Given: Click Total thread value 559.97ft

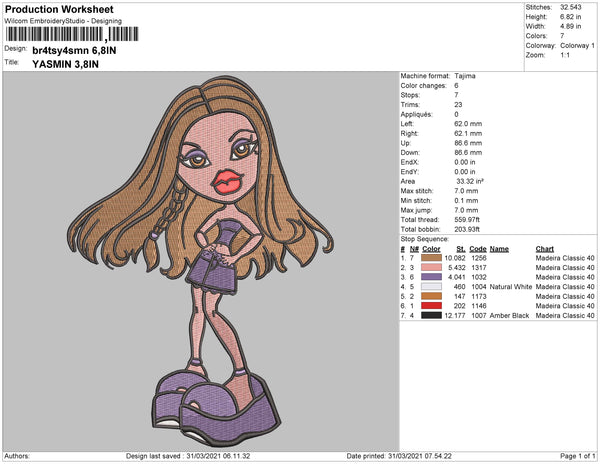Looking at the screenshot, I should pyautogui.click(x=467, y=220).
